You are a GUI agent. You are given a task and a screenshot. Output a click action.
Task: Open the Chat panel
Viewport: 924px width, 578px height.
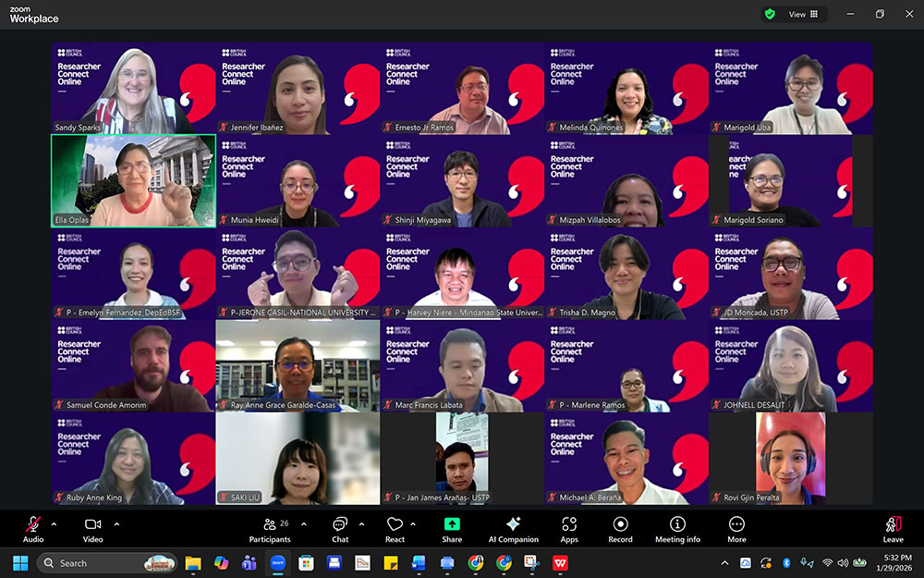pyautogui.click(x=340, y=527)
